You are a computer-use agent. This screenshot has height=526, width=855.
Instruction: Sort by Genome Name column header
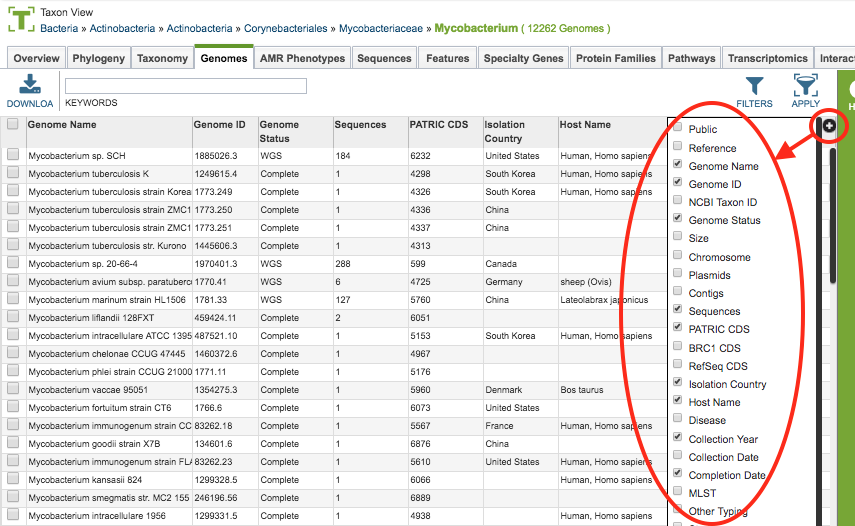[109, 131]
